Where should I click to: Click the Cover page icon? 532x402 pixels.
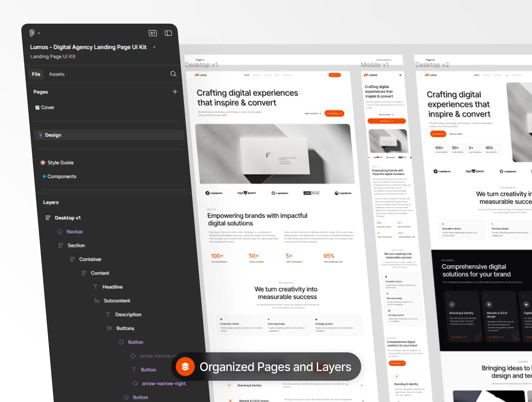click(x=37, y=108)
